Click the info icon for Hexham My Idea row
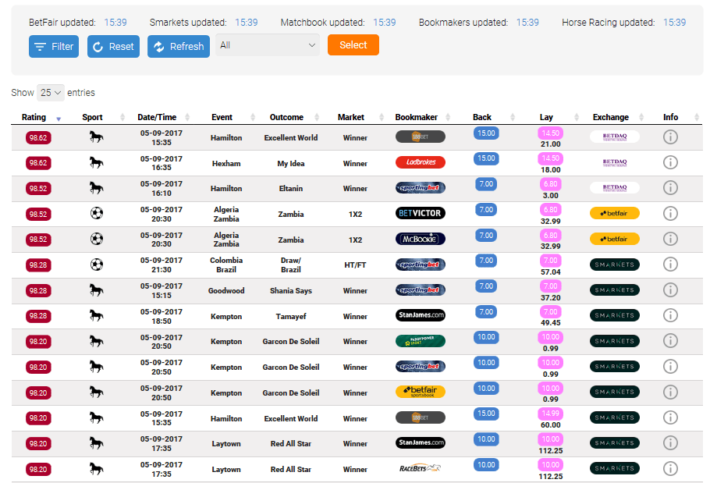 (670, 162)
